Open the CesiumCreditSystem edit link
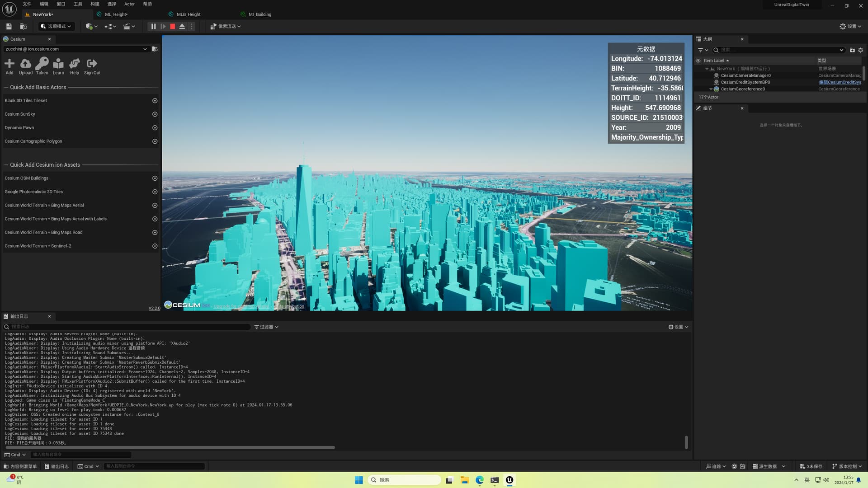The image size is (868, 488). (840, 82)
